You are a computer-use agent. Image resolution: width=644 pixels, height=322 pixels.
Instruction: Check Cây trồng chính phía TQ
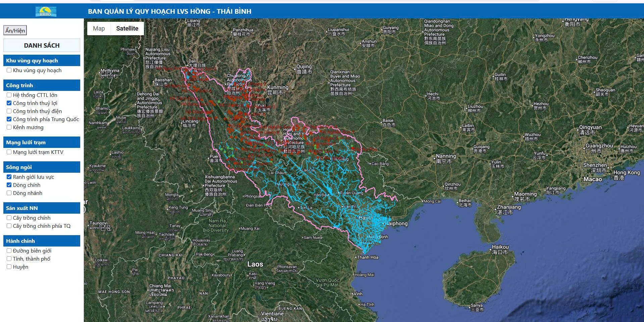(9, 226)
